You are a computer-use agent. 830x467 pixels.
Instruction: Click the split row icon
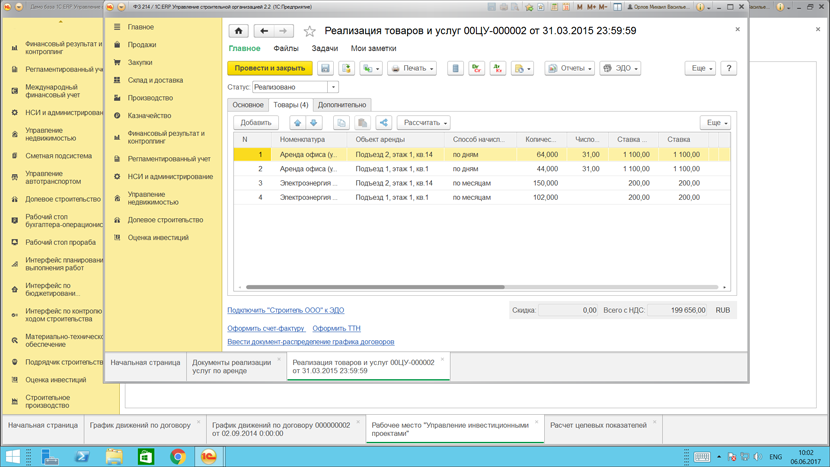384,123
